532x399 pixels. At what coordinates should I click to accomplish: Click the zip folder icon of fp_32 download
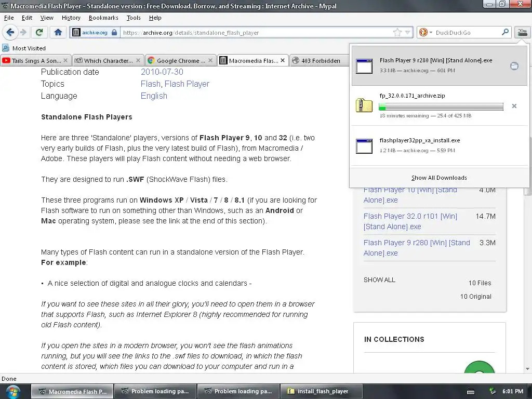[x=364, y=105]
